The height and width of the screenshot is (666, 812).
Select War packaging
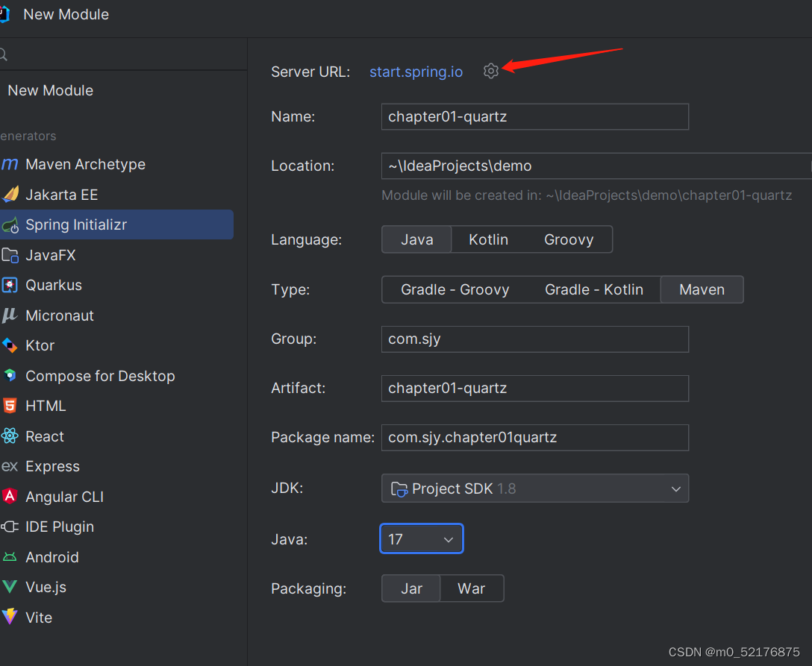click(471, 588)
